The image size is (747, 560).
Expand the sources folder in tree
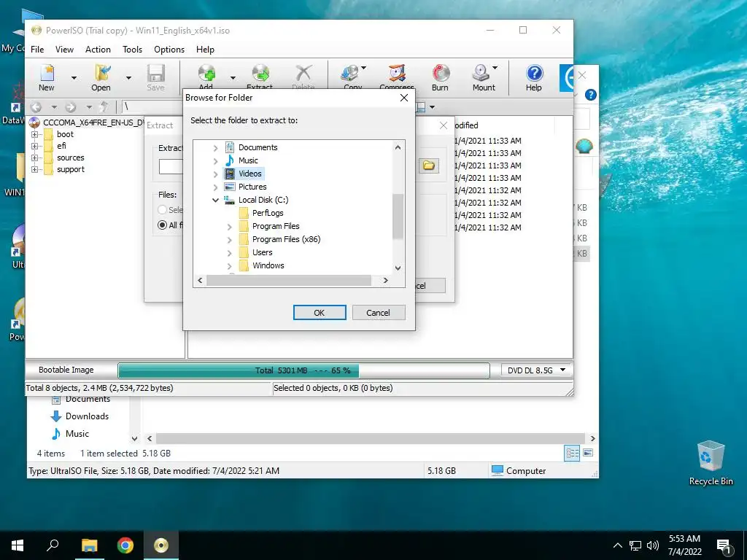(34, 157)
